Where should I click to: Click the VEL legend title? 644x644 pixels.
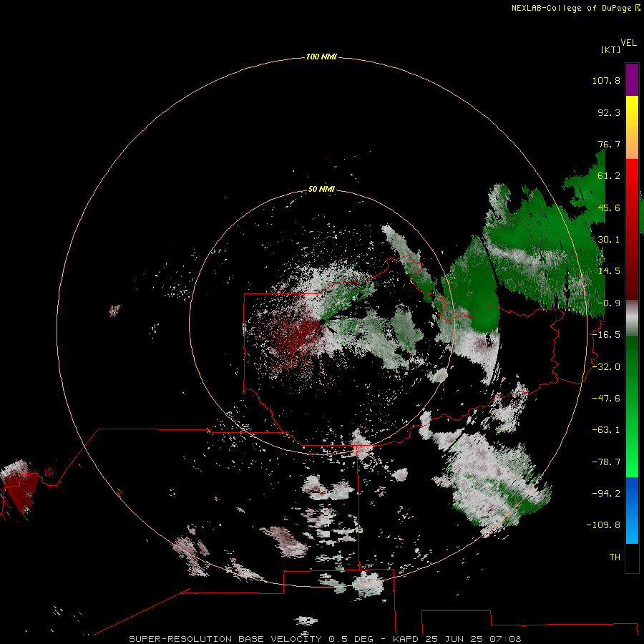tap(628, 42)
